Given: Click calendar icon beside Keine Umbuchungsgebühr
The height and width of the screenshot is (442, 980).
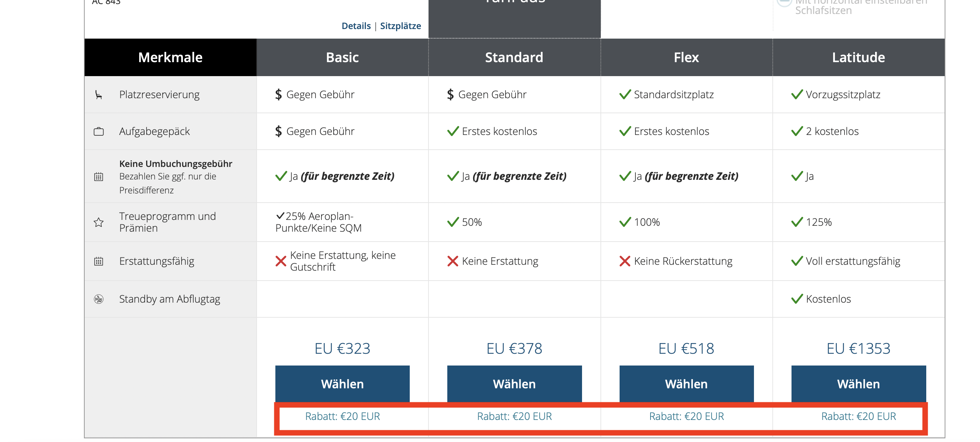Looking at the screenshot, I should [x=99, y=177].
